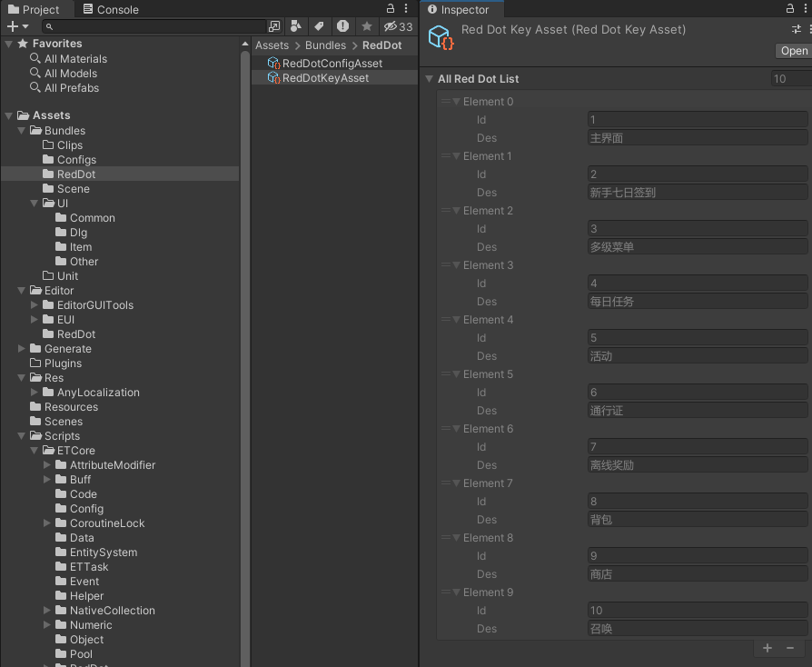
Task: Click the Search by Type filter icon
Action: coord(297,26)
